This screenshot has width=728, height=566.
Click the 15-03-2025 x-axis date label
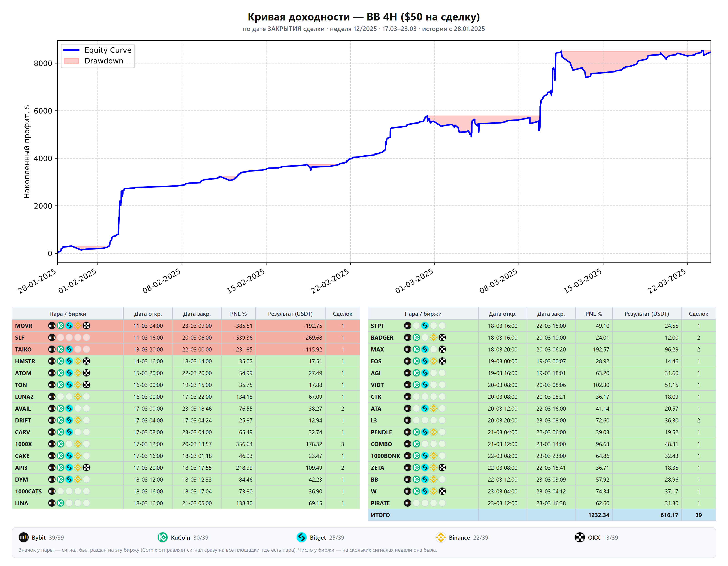click(x=582, y=281)
